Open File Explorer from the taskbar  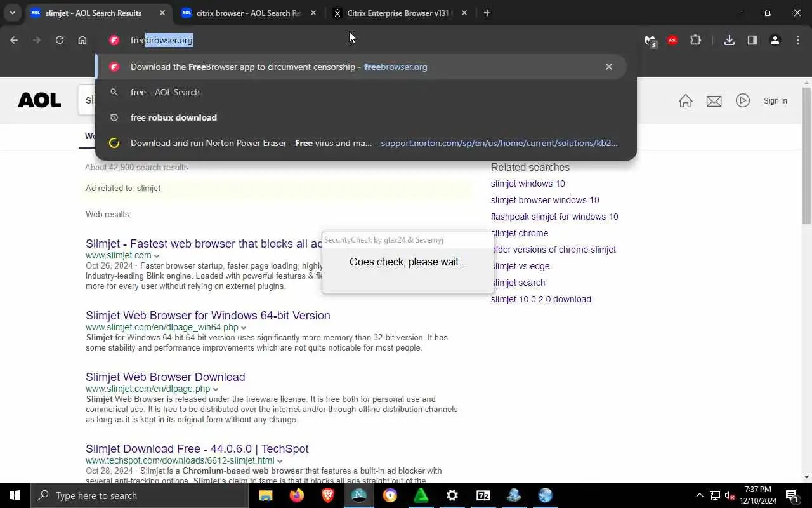click(x=265, y=495)
